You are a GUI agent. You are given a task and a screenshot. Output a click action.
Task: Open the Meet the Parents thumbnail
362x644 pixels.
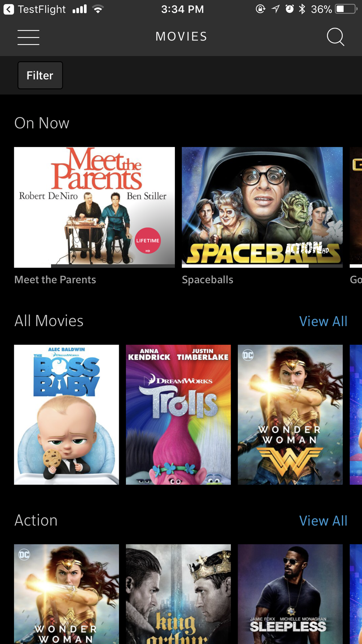(94, 207)
